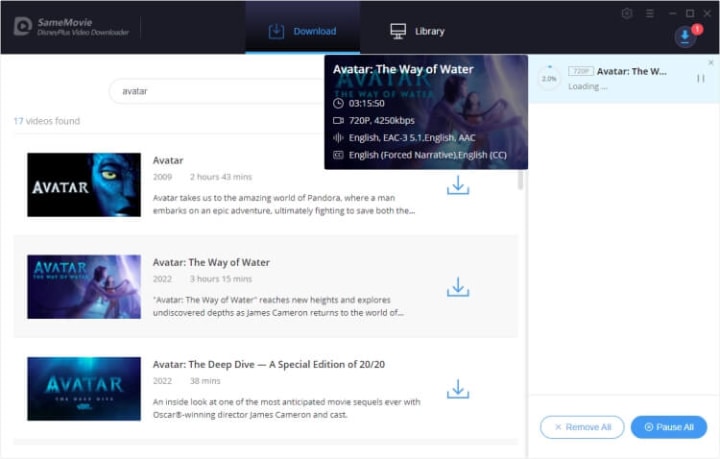Download Avatar: The Deep Dive special
The width and height of the screenshot is (720, 459).
point(458,389)
